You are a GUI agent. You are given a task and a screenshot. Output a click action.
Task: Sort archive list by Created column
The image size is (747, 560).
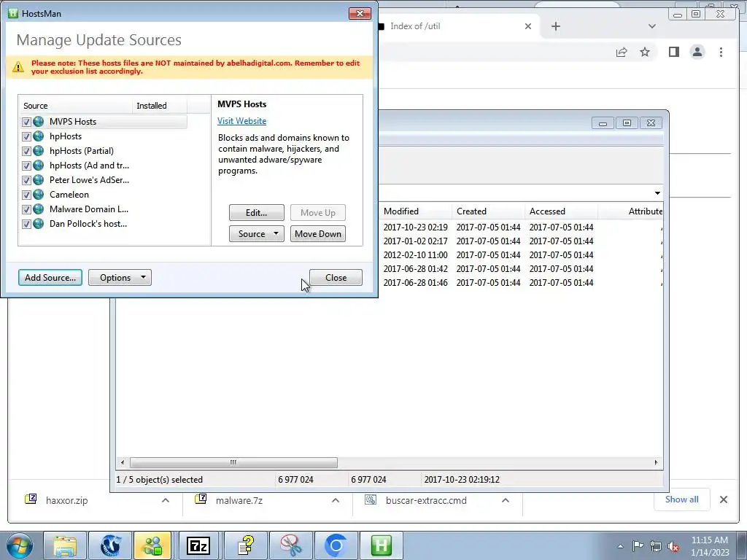coord(488,211)
